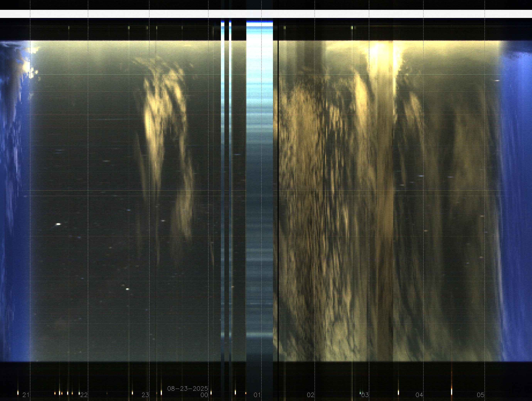The image size is (532, 401).
Task: Select the 04 hour label
Action: (419, 395)
